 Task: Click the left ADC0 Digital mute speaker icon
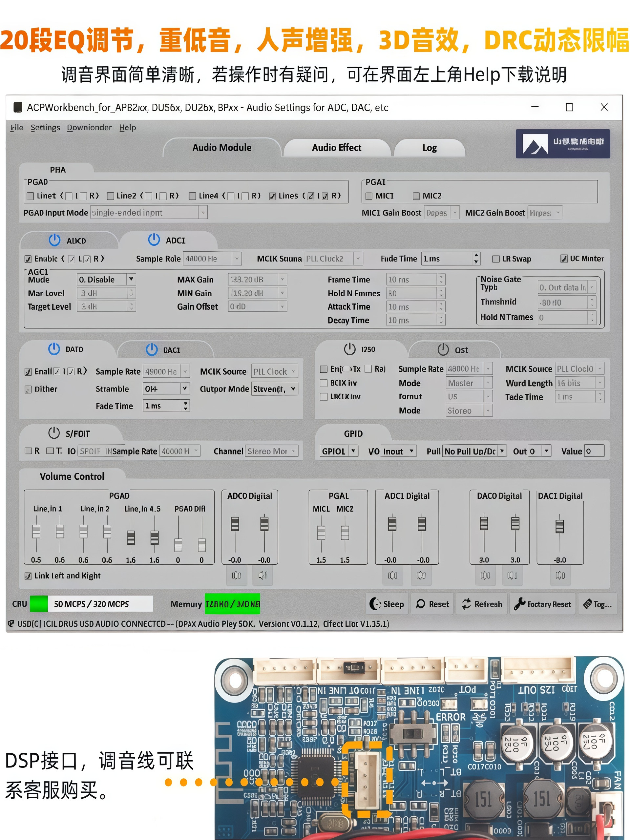[236, 575]
